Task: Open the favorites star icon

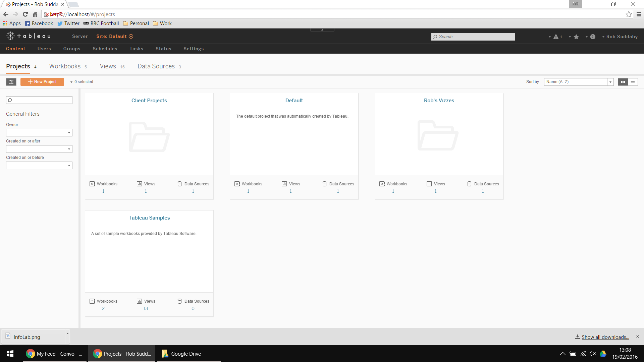Action: [x=576, y=37]
